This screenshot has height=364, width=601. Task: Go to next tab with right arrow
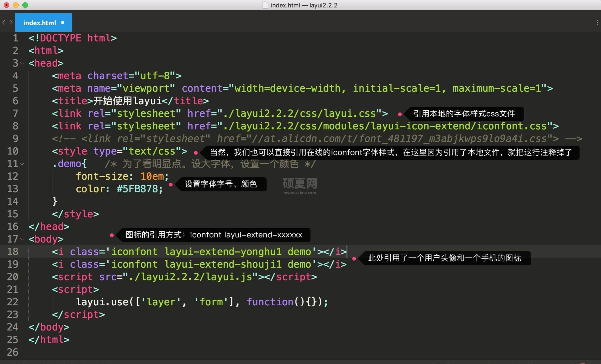coord(11,22)
